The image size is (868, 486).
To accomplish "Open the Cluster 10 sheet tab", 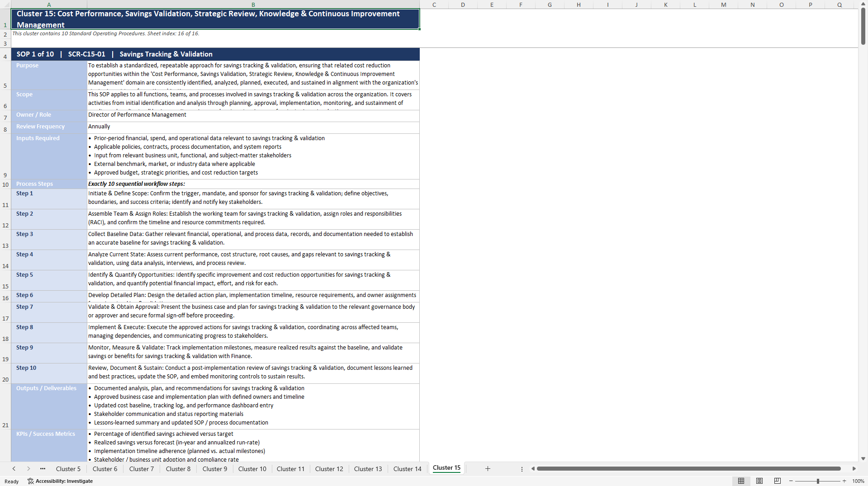I will [252, 469].
